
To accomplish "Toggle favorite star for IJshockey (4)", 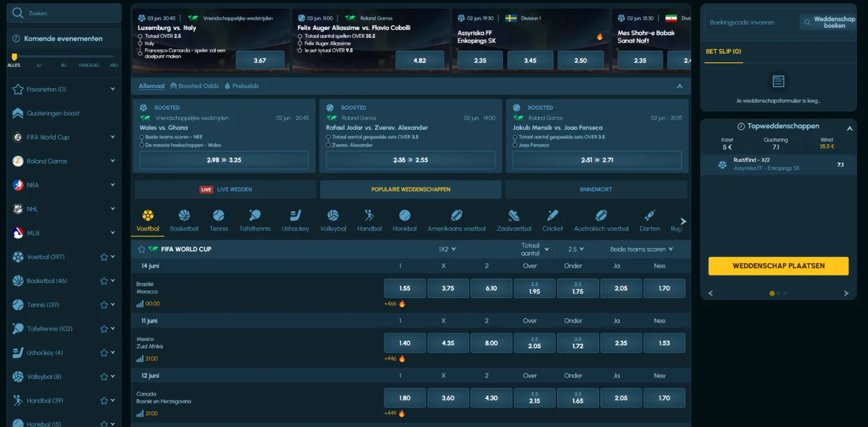I will coord(104,353).
